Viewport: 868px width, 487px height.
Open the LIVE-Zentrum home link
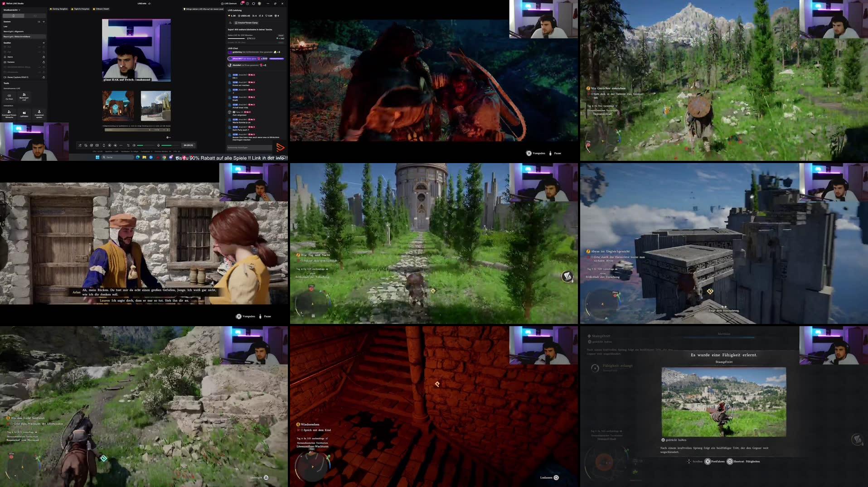point(229,4)
